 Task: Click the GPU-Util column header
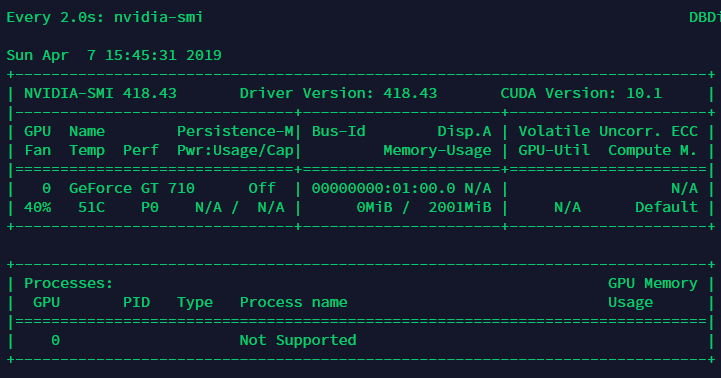[x=554, y=150]
